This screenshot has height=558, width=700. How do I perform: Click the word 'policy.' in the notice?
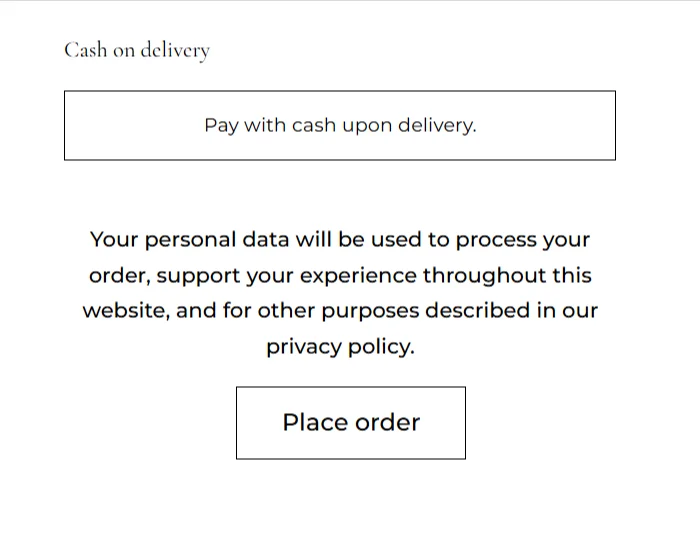381,347
